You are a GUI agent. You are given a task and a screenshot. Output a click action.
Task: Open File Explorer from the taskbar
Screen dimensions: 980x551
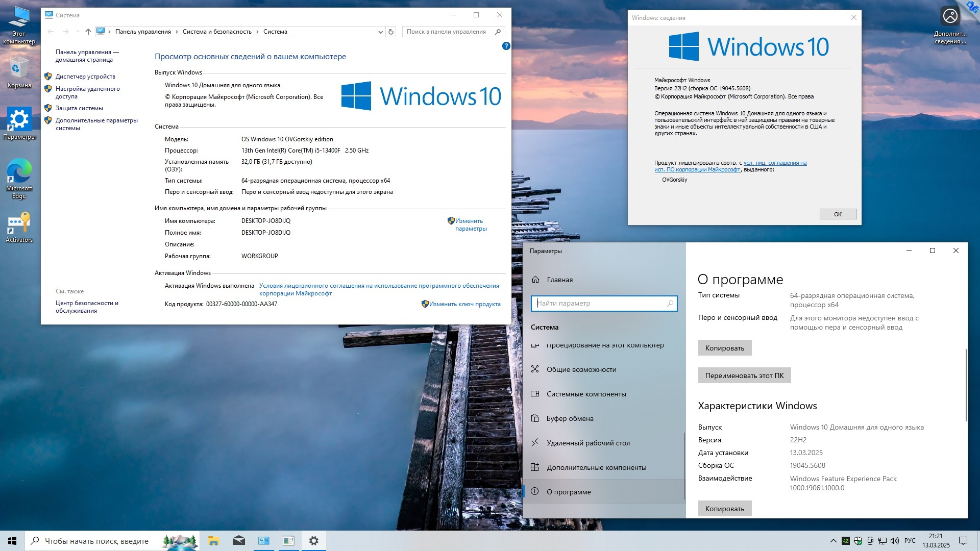coord(213,541)
